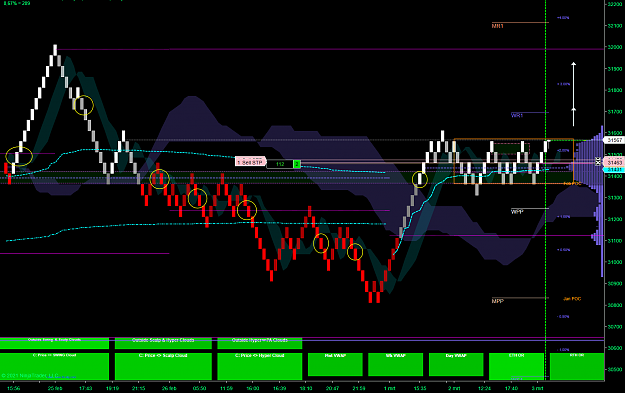
Task: Click the Feb POC label
Action: click(x=572, y=184)
